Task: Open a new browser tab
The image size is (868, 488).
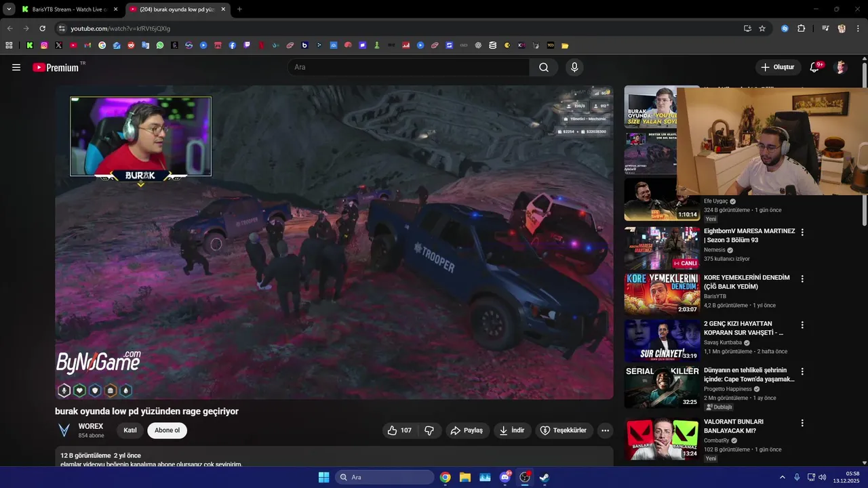Action: pos(239,9)
